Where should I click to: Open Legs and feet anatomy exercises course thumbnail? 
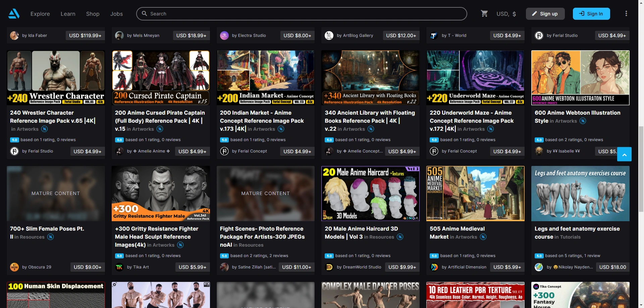[x=580, y=194]
